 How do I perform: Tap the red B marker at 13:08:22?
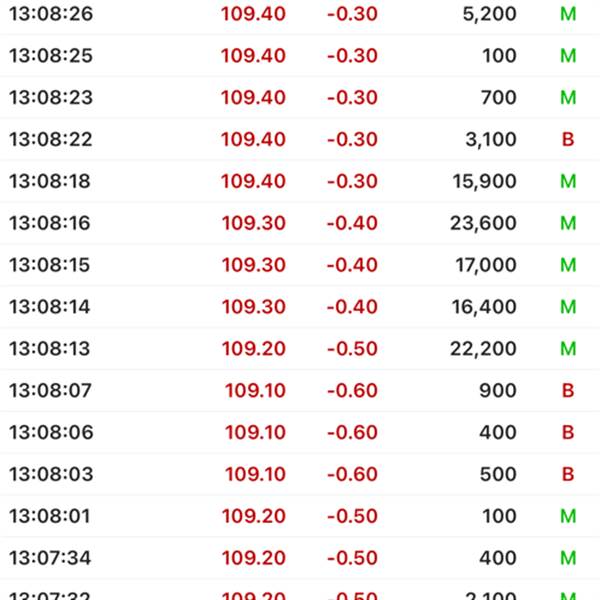pos(568,139)
